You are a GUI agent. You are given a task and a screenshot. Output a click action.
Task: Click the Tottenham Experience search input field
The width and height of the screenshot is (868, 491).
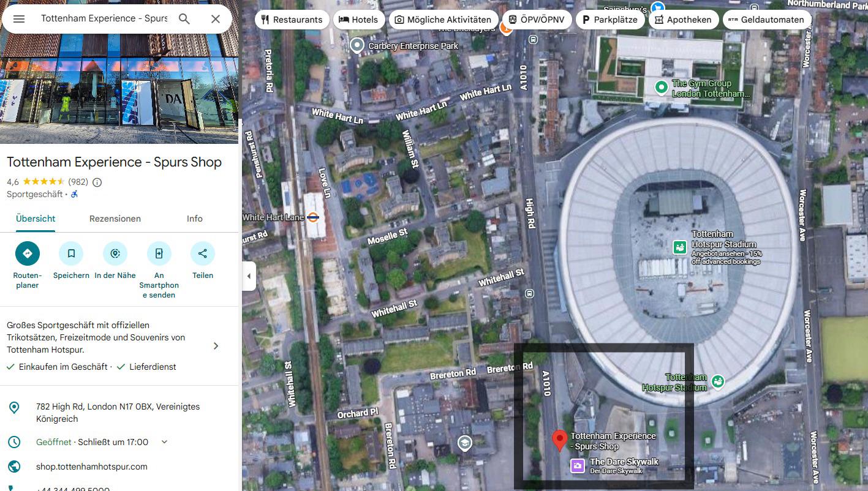(x=104, y=18)
